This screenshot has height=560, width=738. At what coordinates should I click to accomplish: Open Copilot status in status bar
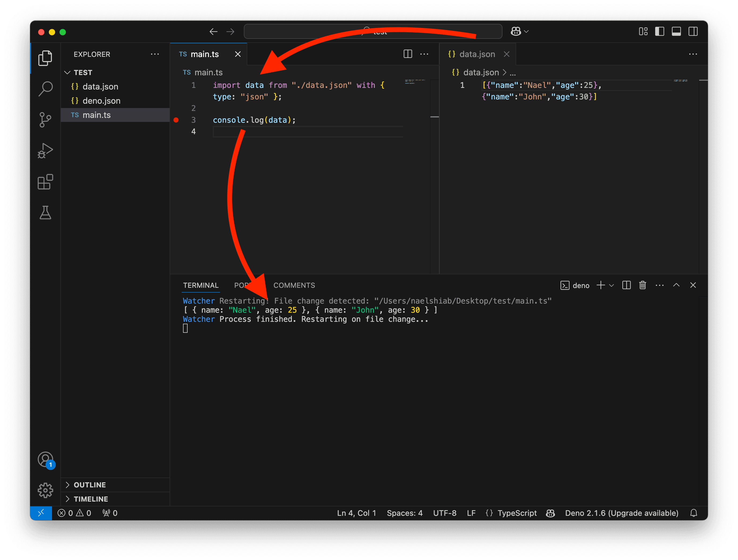point(550,513)
